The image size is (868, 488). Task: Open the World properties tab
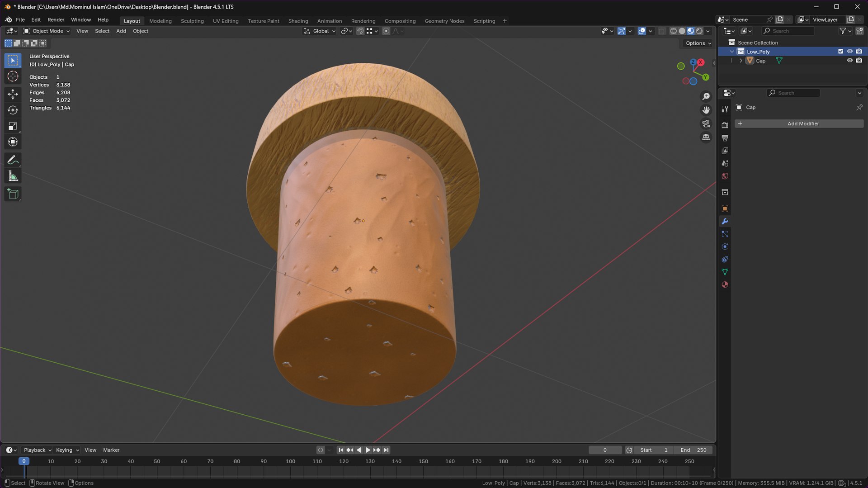pyautogui.click(x=725, y=176)
